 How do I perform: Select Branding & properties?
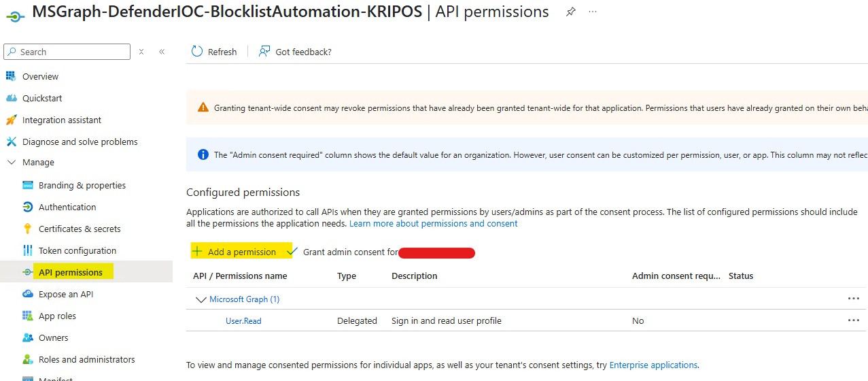tap(82, 185)
